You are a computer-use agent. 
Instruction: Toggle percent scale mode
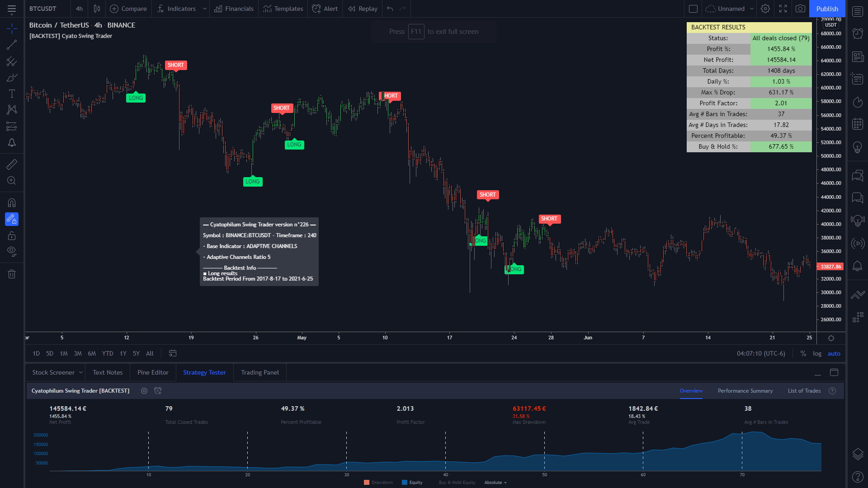[803, 353]
